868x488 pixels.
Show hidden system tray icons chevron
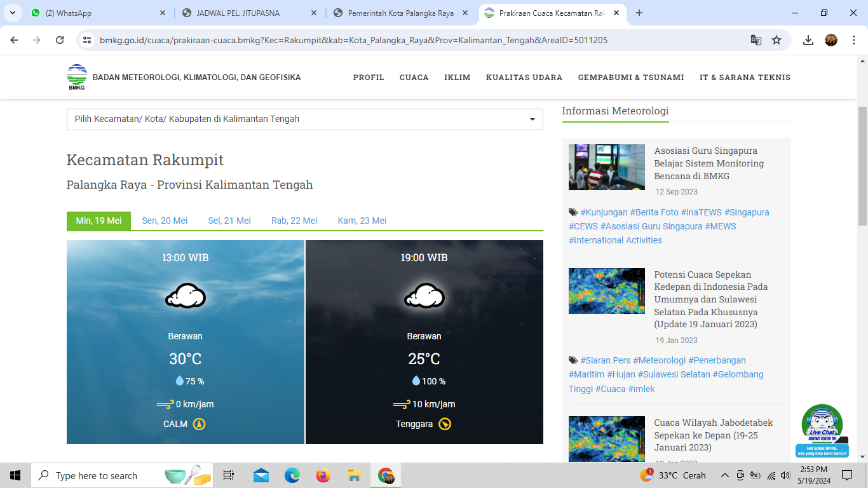point(724,475)
